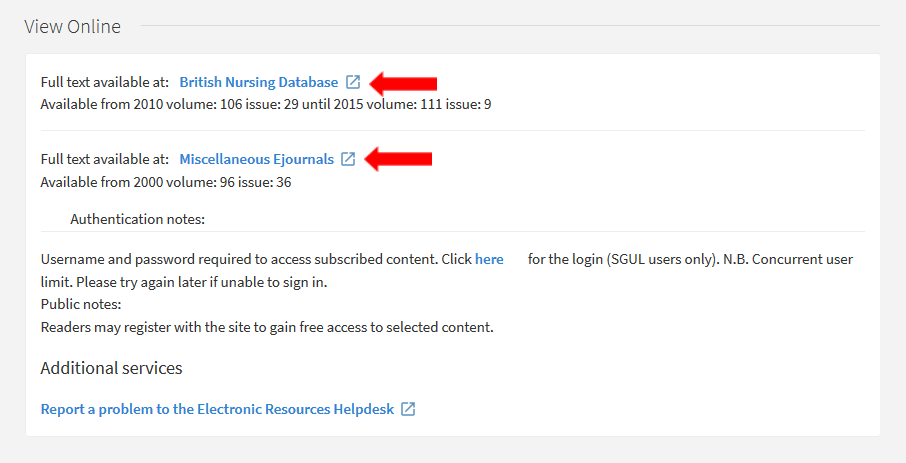Select the Authentication notes label
This screenshot has width=906, height=463.
click(x=137, y=219)
